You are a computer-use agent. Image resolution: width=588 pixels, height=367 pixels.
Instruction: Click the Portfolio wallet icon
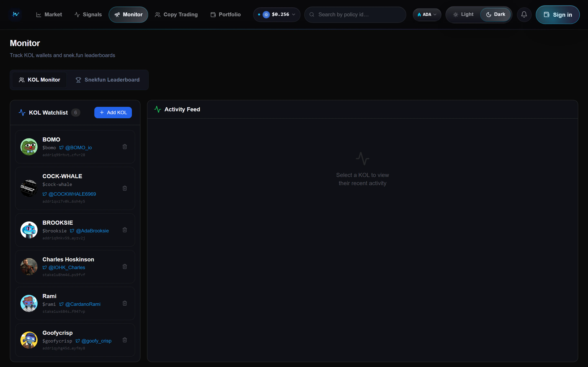tap(213, 14)
